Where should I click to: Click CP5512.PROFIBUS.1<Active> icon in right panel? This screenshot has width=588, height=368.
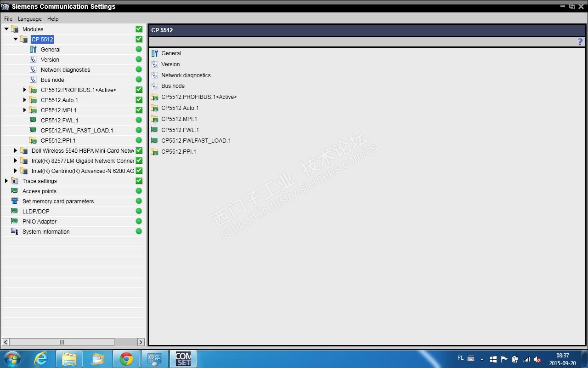(155, 97)
